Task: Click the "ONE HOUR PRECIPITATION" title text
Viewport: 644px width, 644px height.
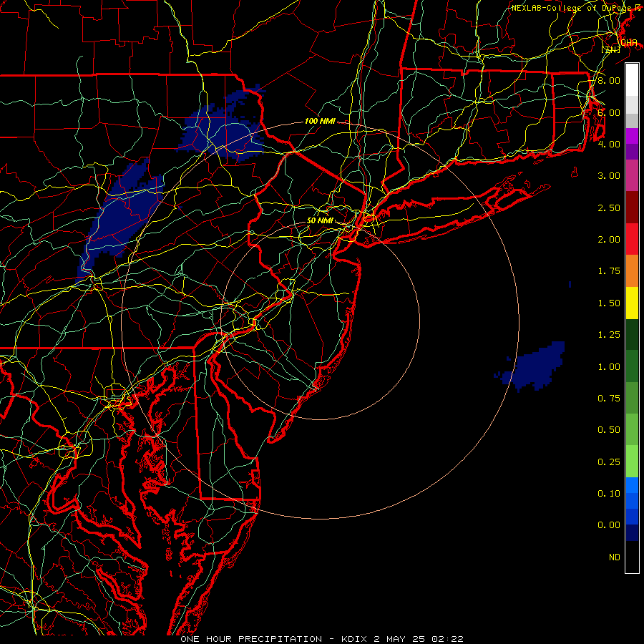Action: tap(251, 639)
